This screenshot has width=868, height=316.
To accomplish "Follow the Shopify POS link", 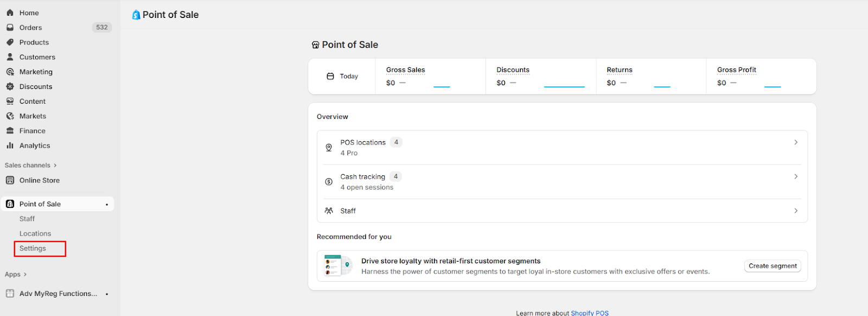I will pos(590,313).
